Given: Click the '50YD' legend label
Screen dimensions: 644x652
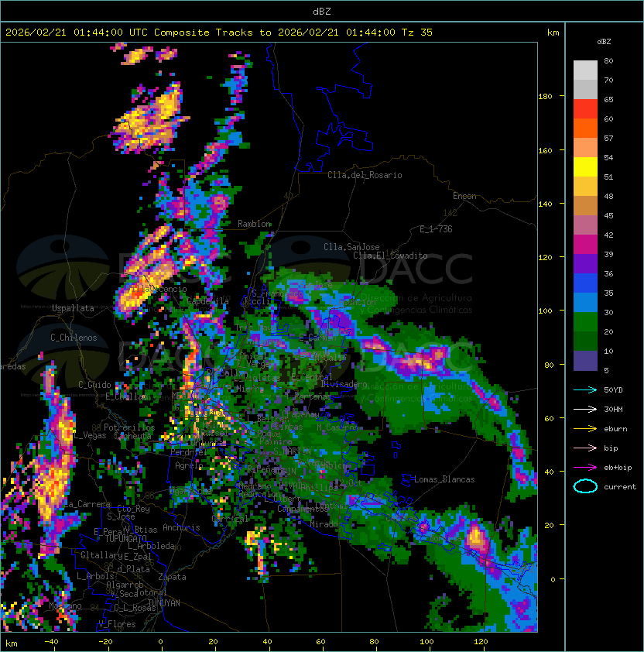Looking at the screenshot, I should [613, 390].
